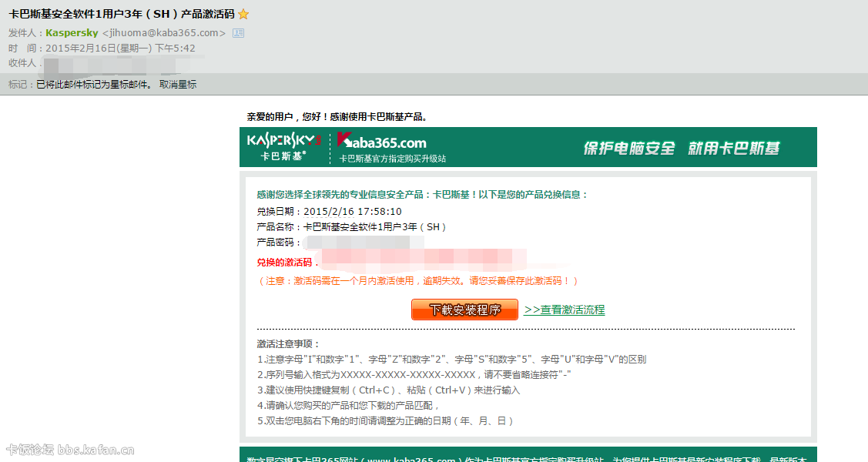Click the sender name Kaspersky
868x462 pixels.
(72, 33)
